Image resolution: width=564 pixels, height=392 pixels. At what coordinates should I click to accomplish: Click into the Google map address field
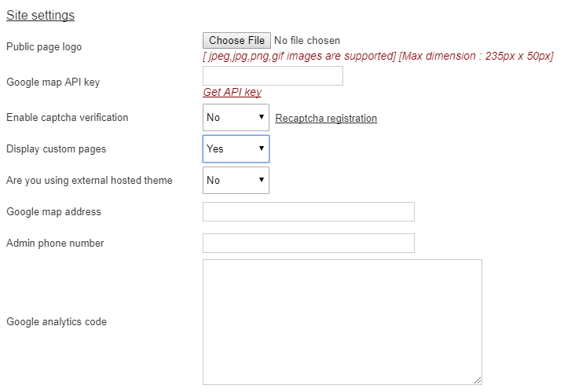309,212
